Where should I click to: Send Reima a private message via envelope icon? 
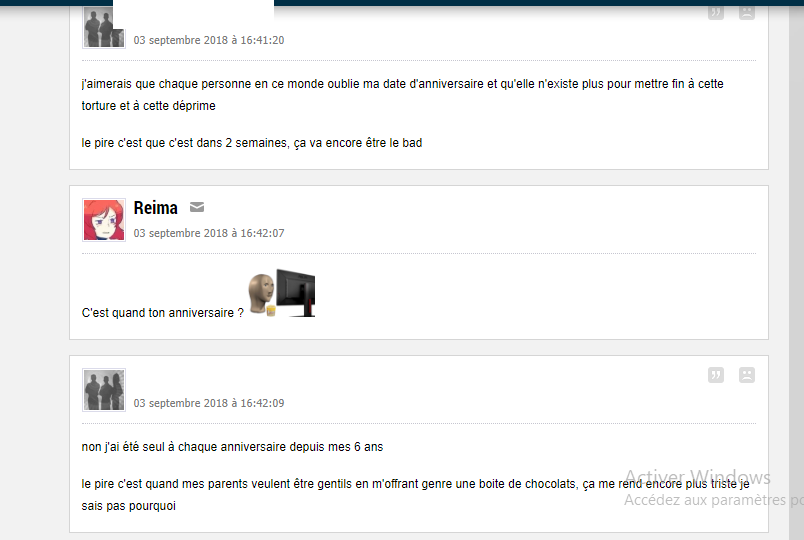pos(197,207)
